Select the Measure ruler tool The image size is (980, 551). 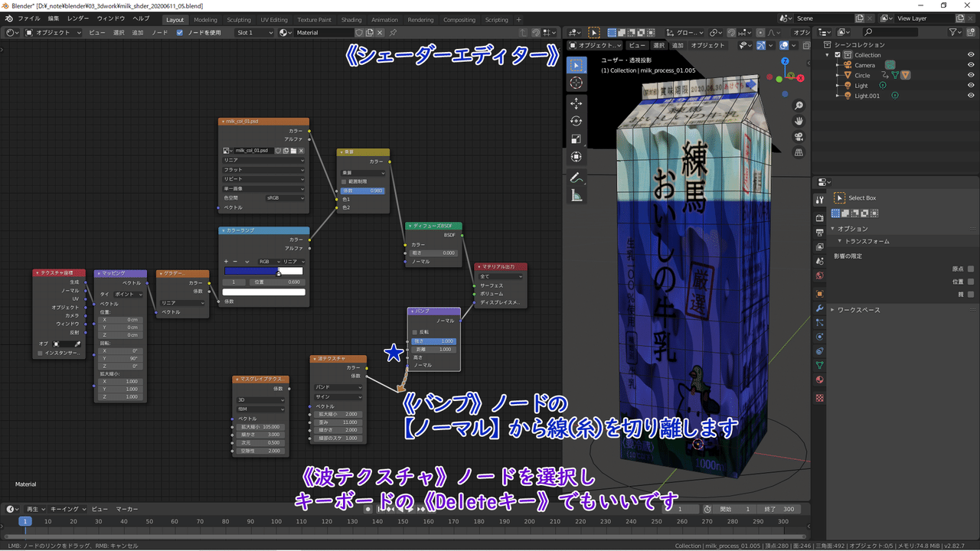click(577, 195)
